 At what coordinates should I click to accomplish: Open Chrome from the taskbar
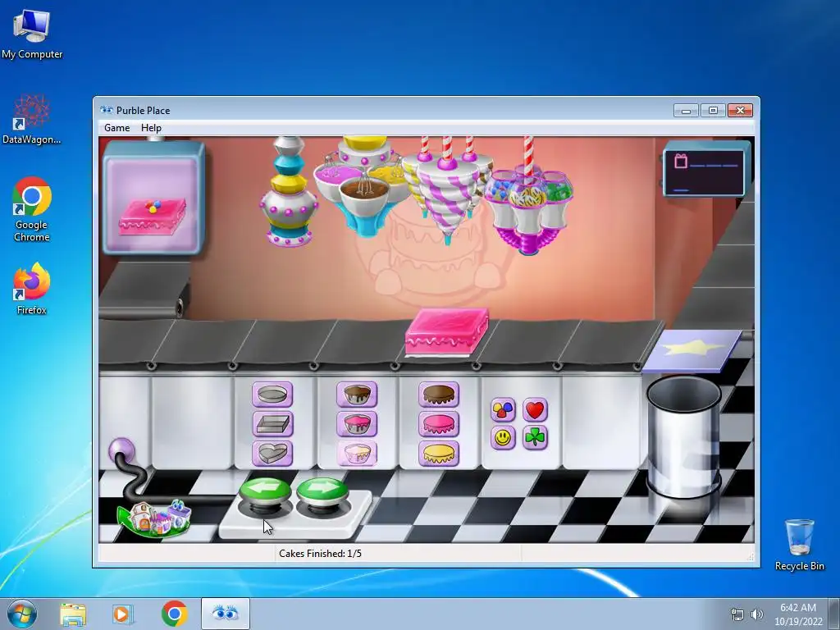pos(174,614)
